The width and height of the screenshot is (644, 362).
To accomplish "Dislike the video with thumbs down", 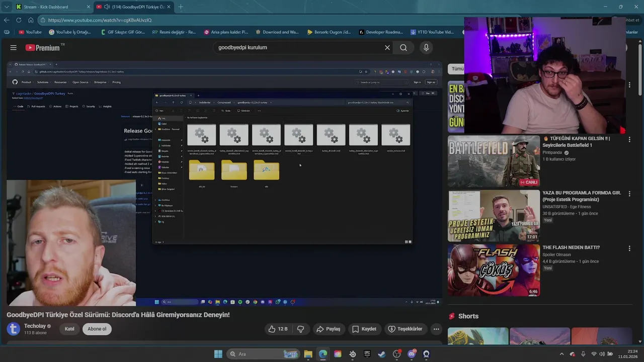I will coord(301,329).
